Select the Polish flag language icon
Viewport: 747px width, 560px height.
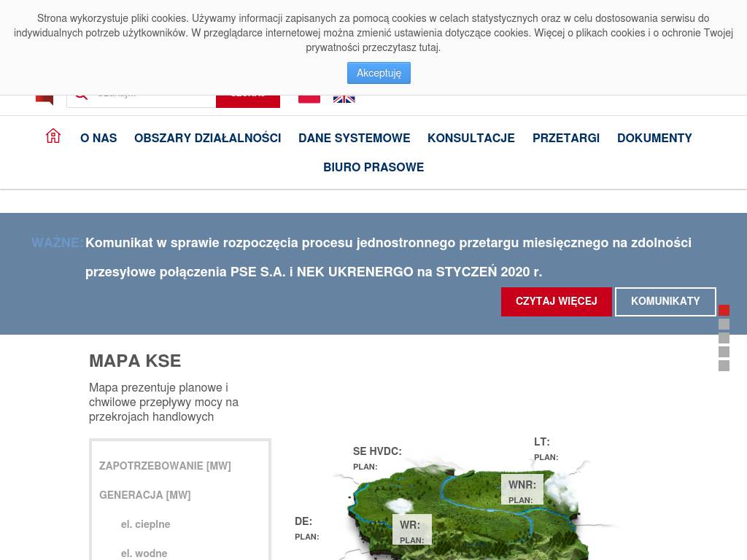[x=309, y=98]
